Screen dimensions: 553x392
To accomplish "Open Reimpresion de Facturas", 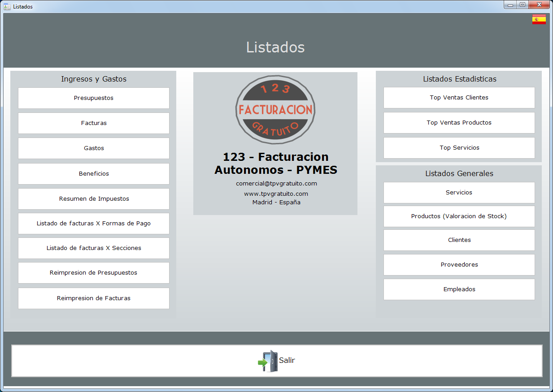I will [x=94, y=298].
